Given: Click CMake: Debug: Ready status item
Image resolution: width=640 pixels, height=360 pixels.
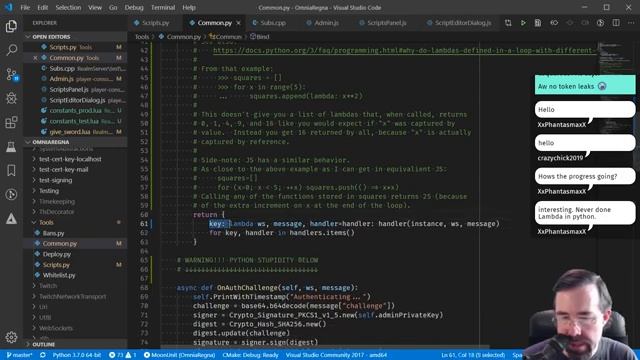Looking at the screenshot, I should point(250,355).
